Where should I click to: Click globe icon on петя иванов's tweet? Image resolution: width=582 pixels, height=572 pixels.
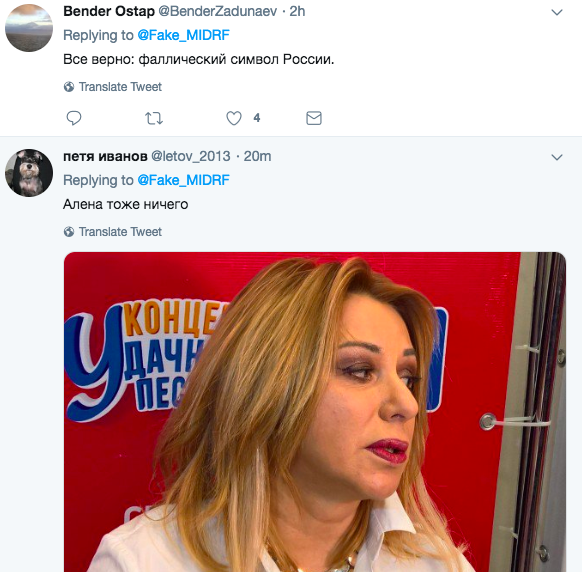click(x=69, y=232)
